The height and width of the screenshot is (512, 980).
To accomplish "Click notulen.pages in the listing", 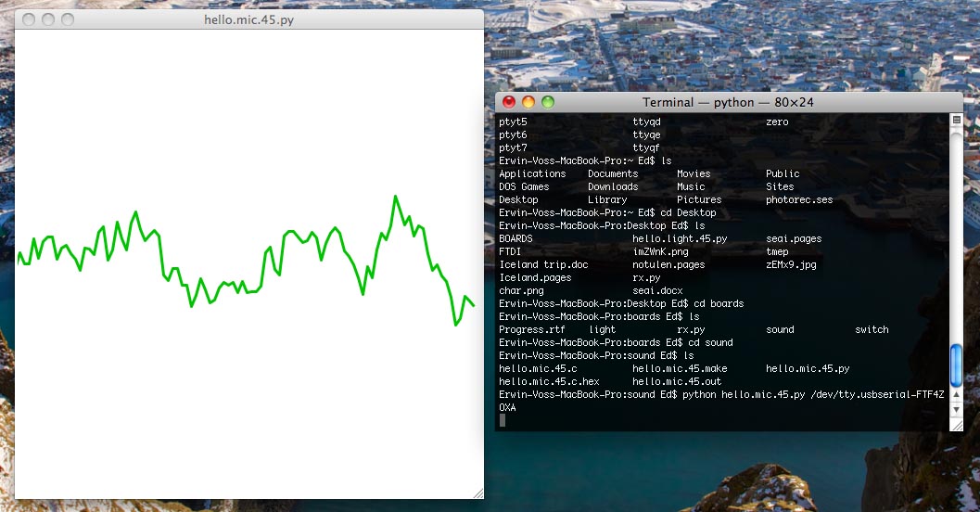I will click(668, 265).
